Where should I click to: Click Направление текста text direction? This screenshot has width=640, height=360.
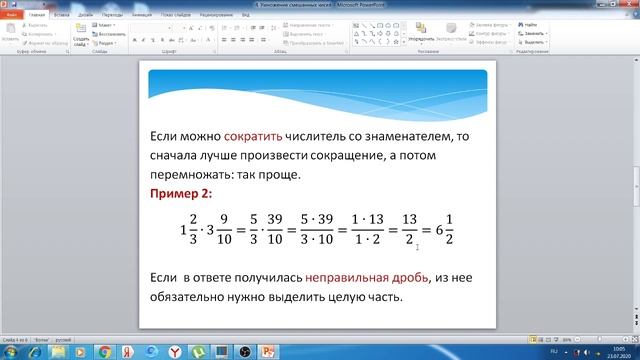[308, 25]
